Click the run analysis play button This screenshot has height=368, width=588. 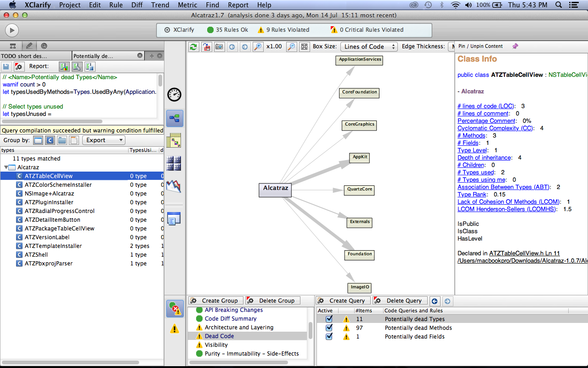point(11,30)
